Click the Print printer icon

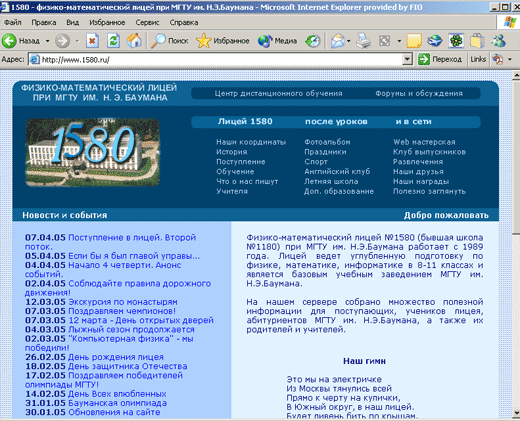pyautogui.click(x=363, y=41)
